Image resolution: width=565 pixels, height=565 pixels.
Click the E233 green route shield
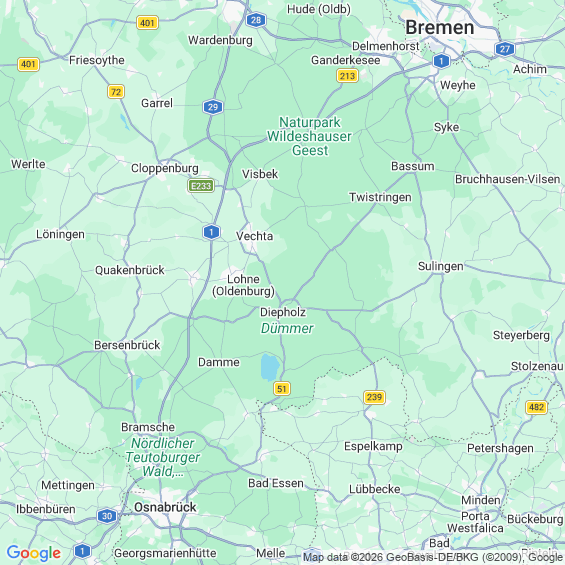click(x=201, y=186)
